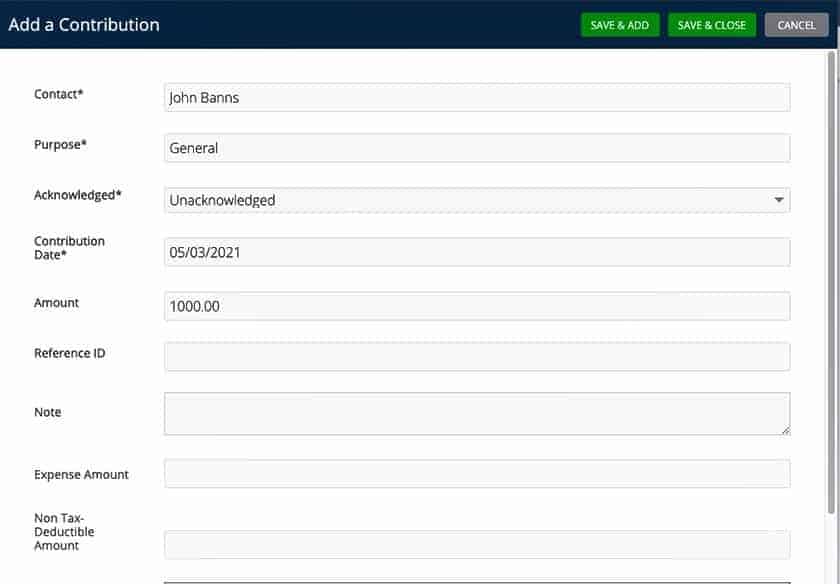The height and width of the screenshot is (584, 840).
Task: Select the Contribution Date field with 05/03/2021
Action: coord(476,252)
